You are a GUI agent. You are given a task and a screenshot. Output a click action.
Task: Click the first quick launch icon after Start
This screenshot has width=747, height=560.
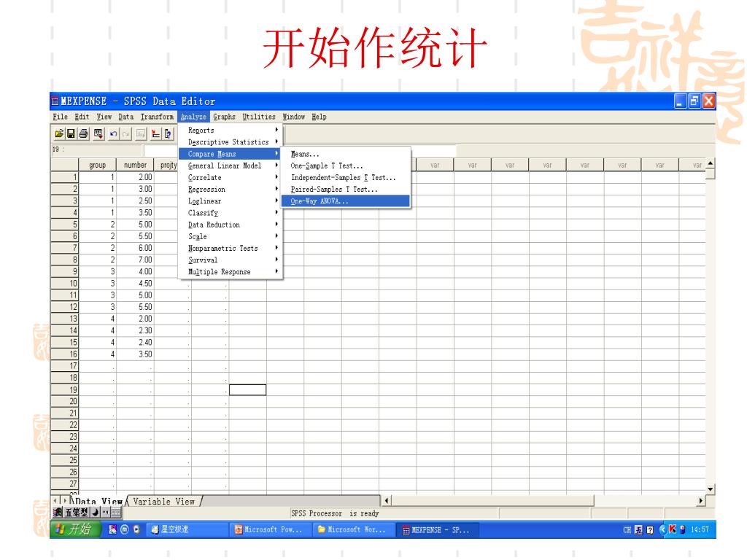pos(112,529)
